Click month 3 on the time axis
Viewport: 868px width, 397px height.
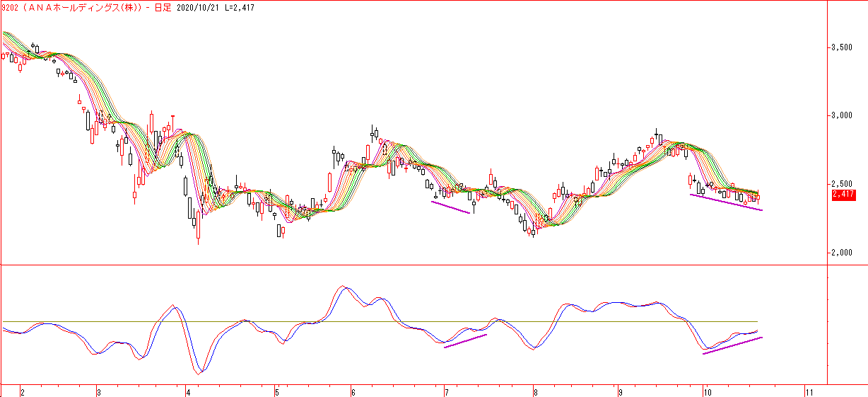click(98, 391)
